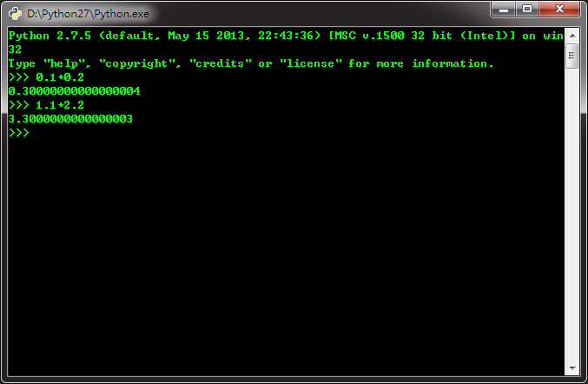Click the word "copyright" in the console
The height and width of the screenshot is (384, 588).
136,63
